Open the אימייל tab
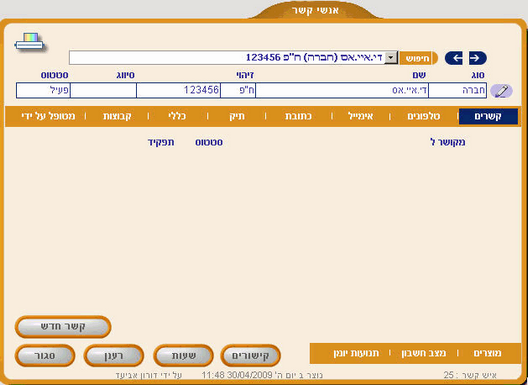The width and height of the screenshot is (528, 385). coord(360,116)
